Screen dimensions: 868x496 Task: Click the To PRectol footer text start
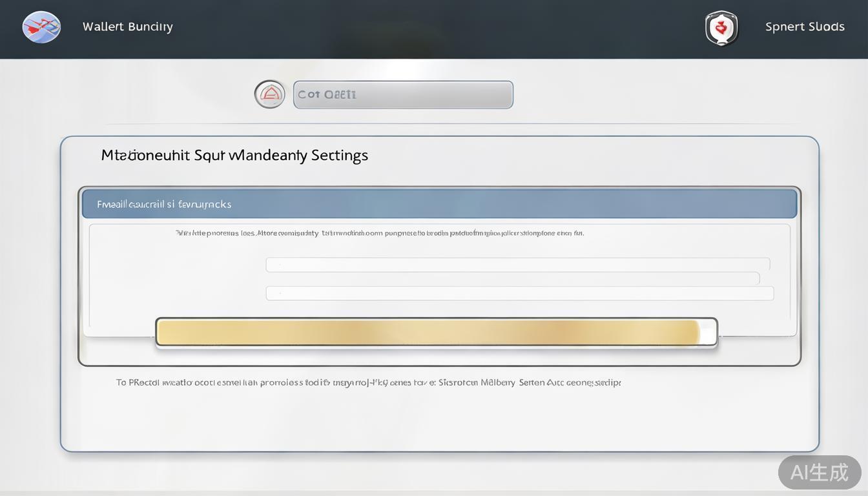pyautogui.click(x=138, y=382)
